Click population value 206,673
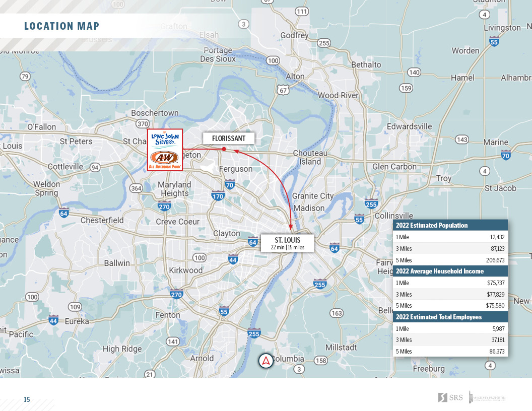 click(495, 260)
